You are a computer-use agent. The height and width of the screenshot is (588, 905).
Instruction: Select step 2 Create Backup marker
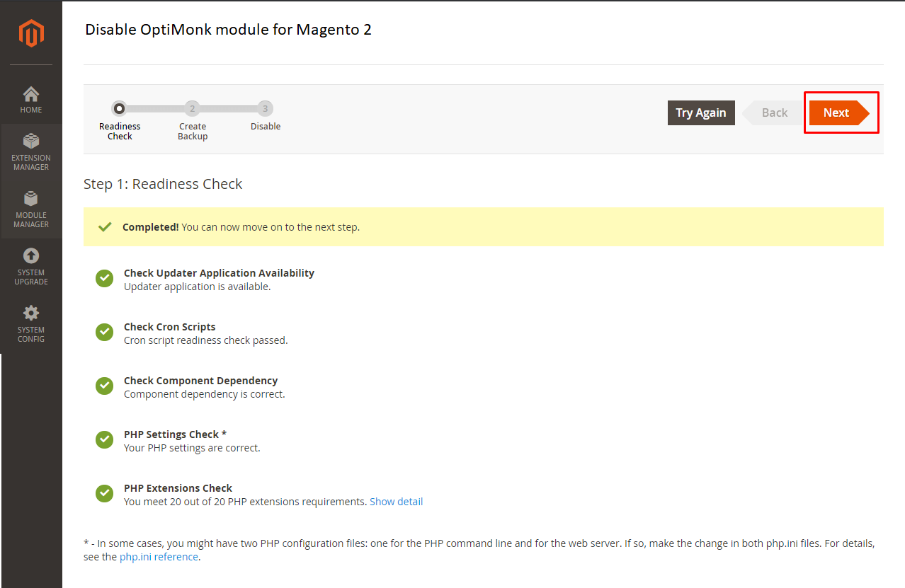[192, 108]
